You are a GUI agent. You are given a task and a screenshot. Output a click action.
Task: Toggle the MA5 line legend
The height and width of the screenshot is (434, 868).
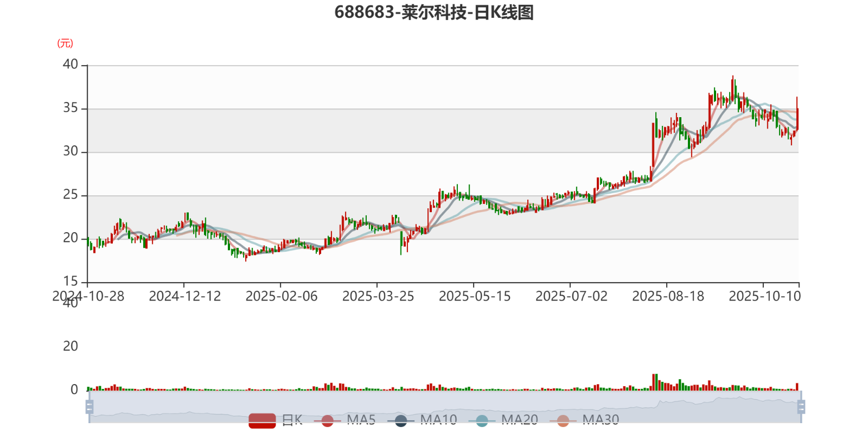click(x=344, y=420)
